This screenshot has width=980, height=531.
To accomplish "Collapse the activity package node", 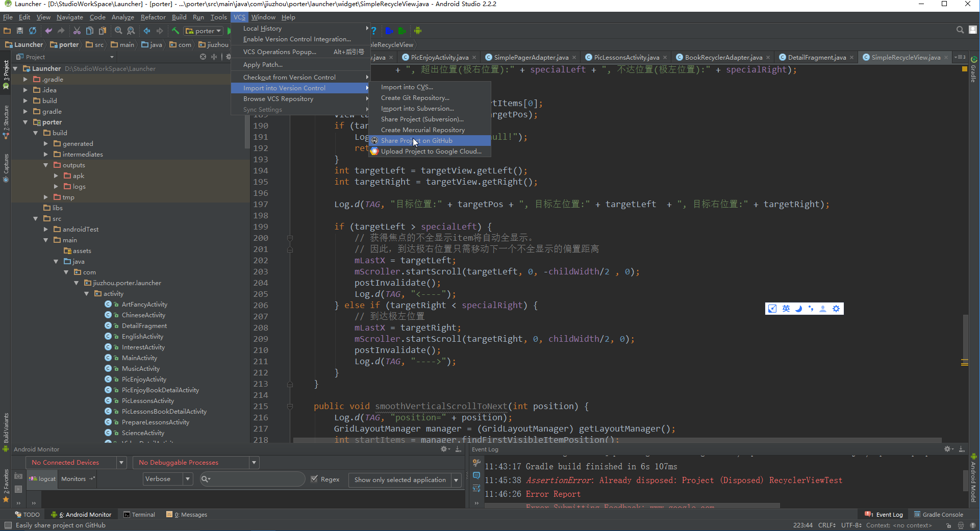I will 87,293.
